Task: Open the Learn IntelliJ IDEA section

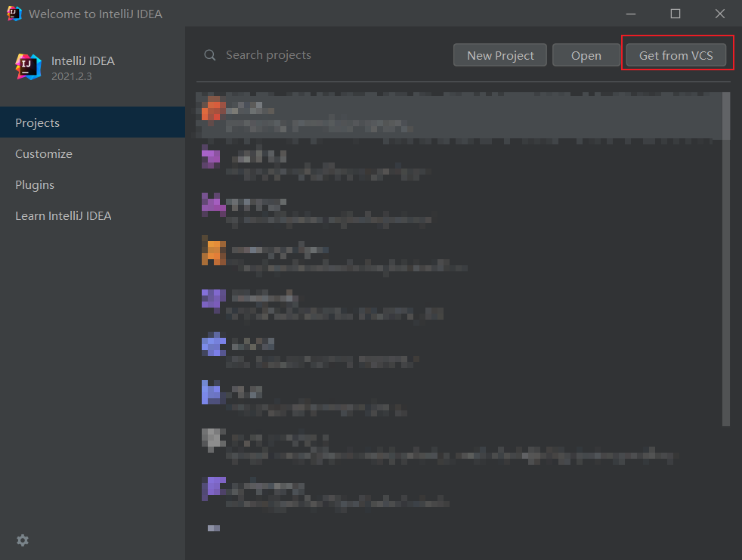Action: click(x=63, y=215)
